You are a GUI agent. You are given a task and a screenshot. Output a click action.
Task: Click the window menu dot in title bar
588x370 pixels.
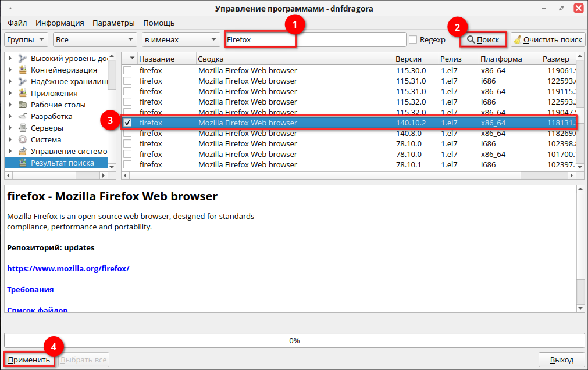(x=10, y=8)
